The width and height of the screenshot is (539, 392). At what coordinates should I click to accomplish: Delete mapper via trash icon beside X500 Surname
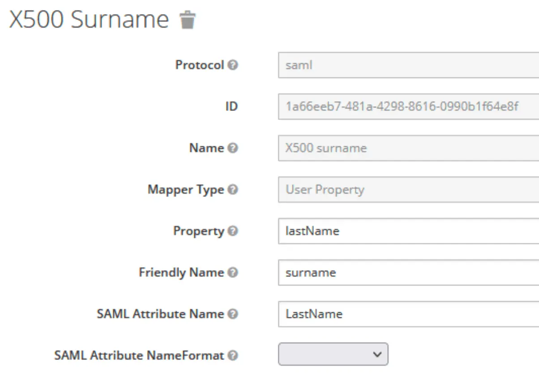point(188,21)
